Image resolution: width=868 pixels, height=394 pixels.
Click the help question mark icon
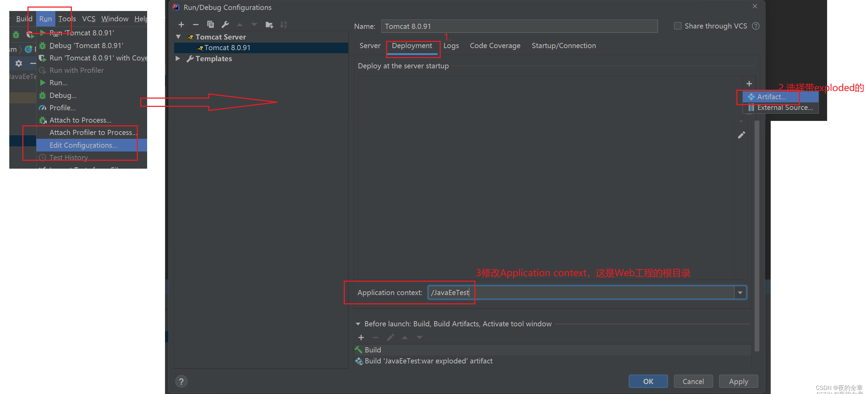pos(181,381)
